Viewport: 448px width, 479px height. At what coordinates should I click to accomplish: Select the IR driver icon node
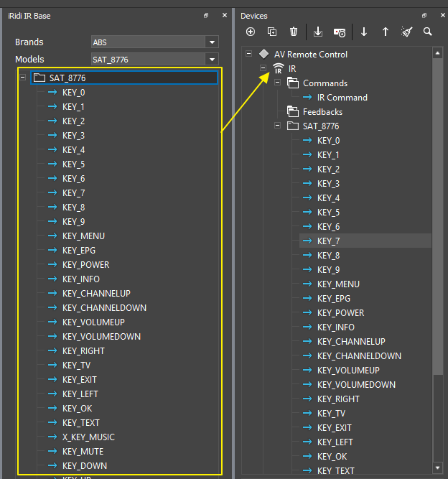279,69
